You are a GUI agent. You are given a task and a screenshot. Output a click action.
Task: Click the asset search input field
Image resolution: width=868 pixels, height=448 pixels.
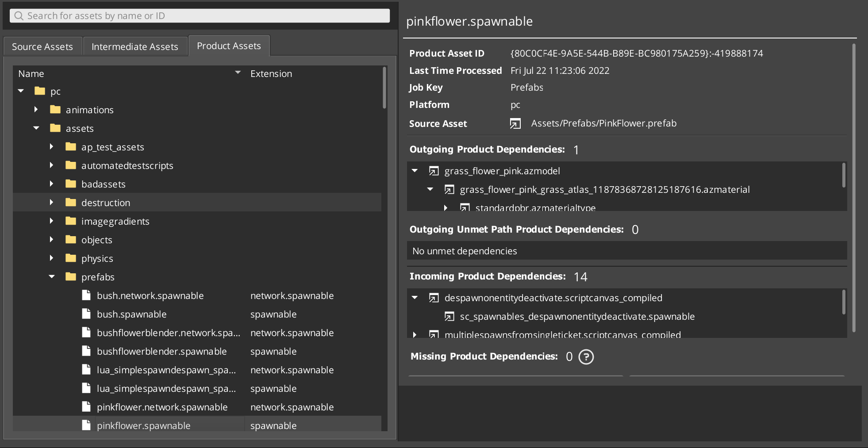coord(199,15)
